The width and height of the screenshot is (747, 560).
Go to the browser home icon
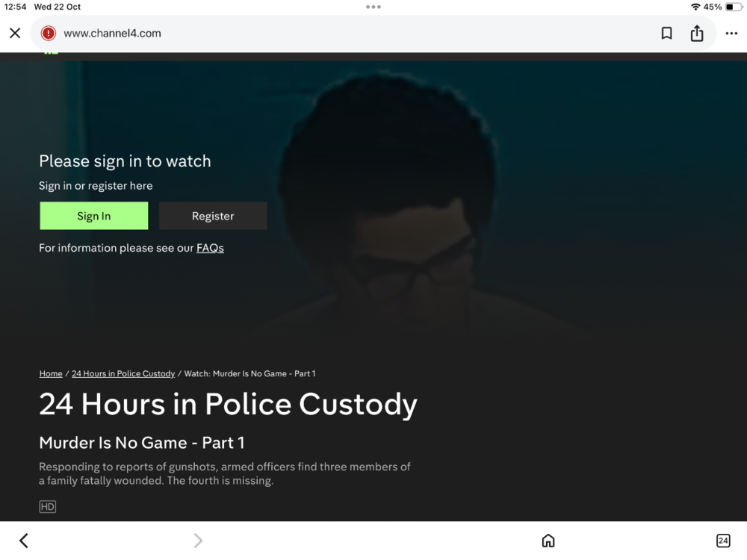(548, 541)
